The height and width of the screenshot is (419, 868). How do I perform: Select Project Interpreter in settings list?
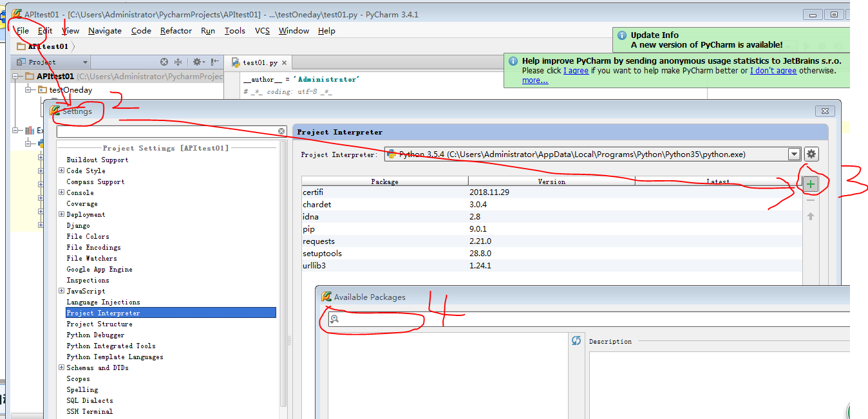point(171,313)
